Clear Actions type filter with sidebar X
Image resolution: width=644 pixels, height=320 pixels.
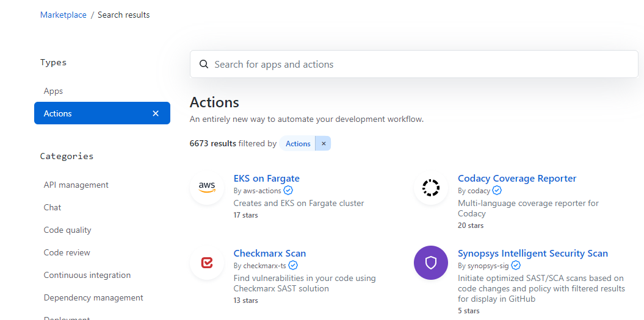pyautogui.click(x=156, y=113)
